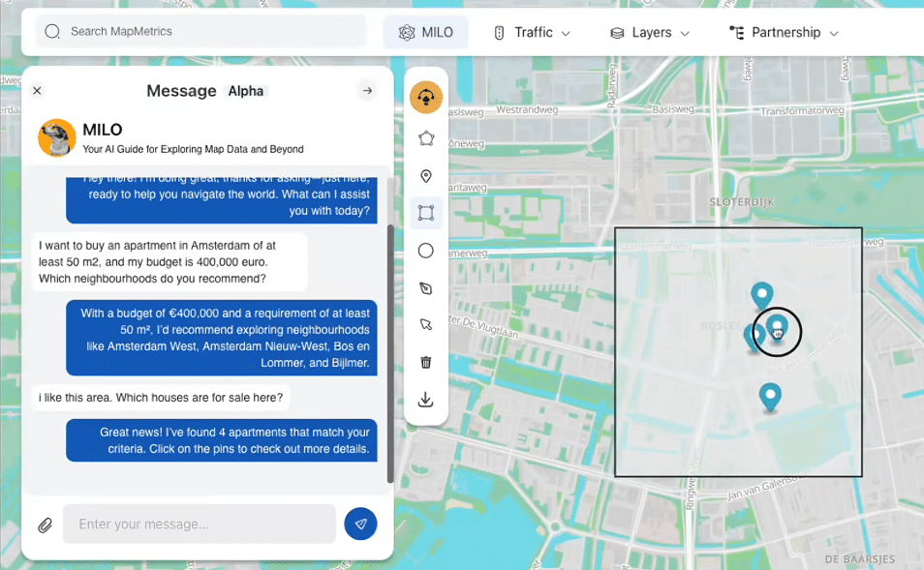Image resolution: width=924 pixels, height=570 pixels.
Task: Click the Alpha badge next to Message
Action: 246,91
